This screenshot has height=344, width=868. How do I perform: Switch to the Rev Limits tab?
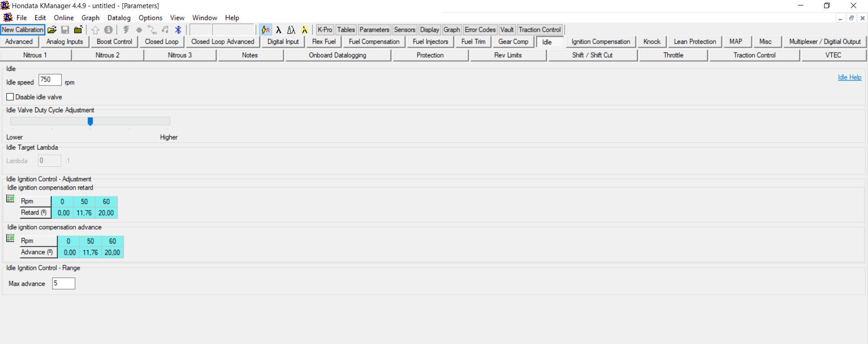(x=508, y=55)
